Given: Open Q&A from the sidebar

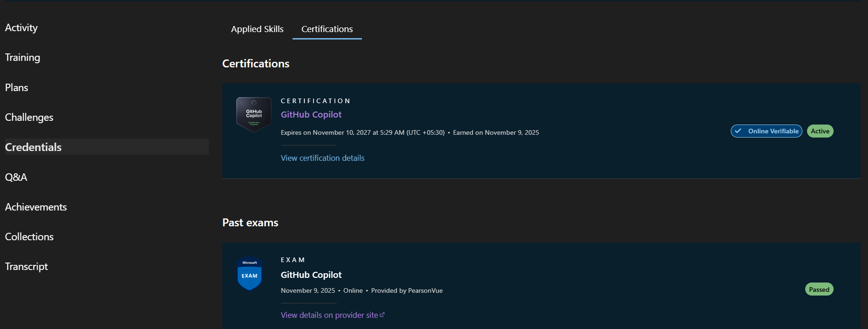Looking at the screenshot, I should point(16,177).
